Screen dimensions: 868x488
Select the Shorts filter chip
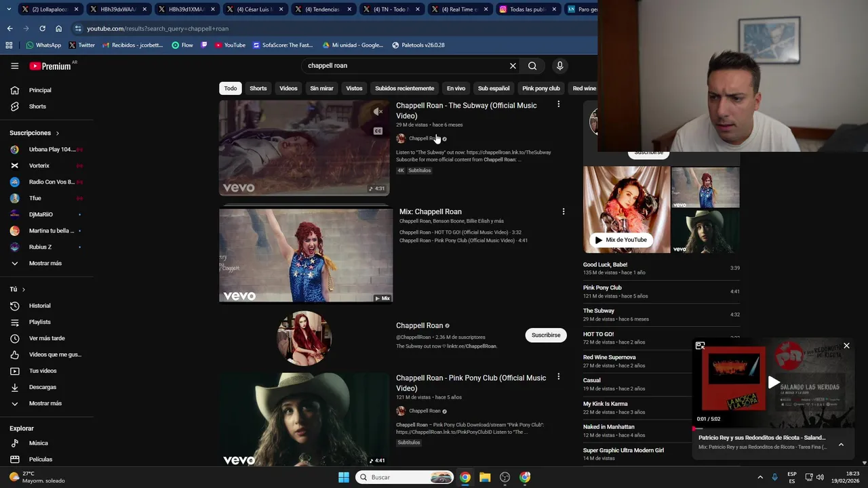pyautogui.click(x=258, y=88)
